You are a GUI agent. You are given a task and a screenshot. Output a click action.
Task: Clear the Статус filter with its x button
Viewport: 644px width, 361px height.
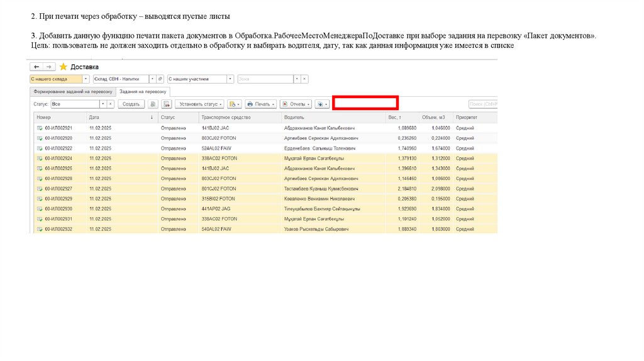point(111,104)
